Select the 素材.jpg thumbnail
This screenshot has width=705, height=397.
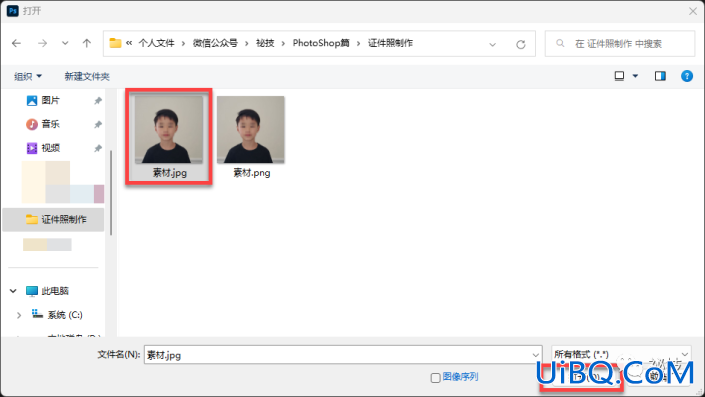tap(169, 129)
